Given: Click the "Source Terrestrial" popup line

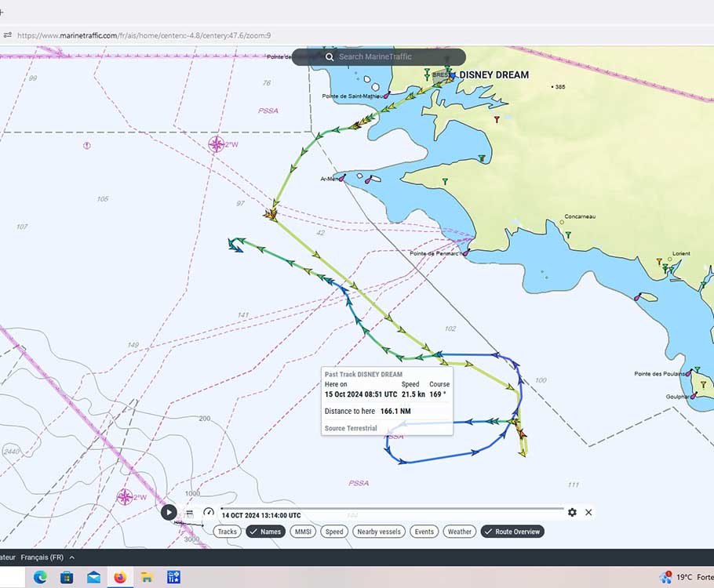Looking at the screenshot, I should (x=351, y=428).
